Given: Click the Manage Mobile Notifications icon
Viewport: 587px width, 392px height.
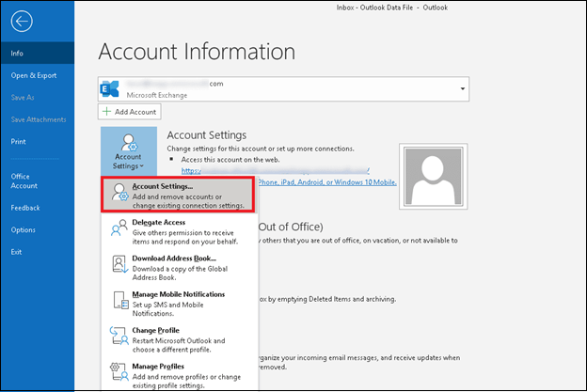Looking at the screenshot, I should tap(119, 300).
